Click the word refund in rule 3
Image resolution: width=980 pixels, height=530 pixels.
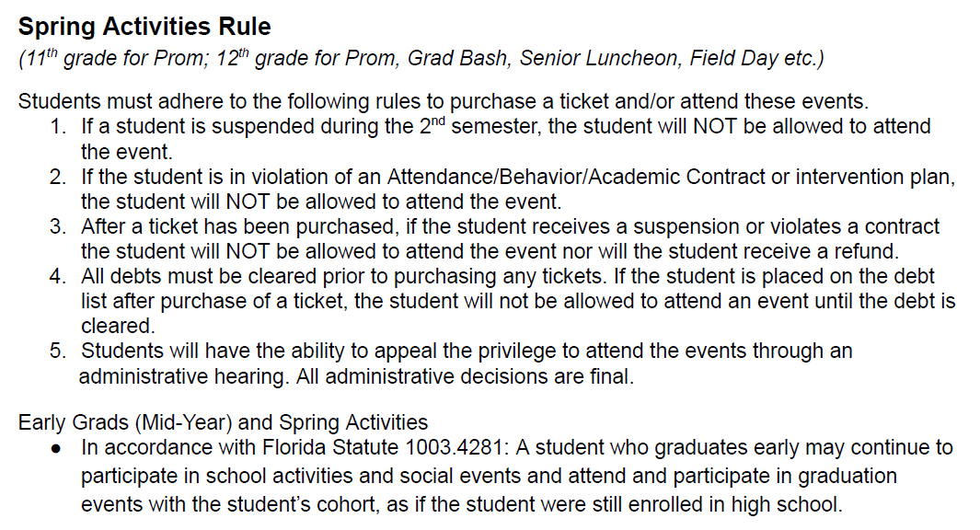pyautogui.click(x=860, y=250)
